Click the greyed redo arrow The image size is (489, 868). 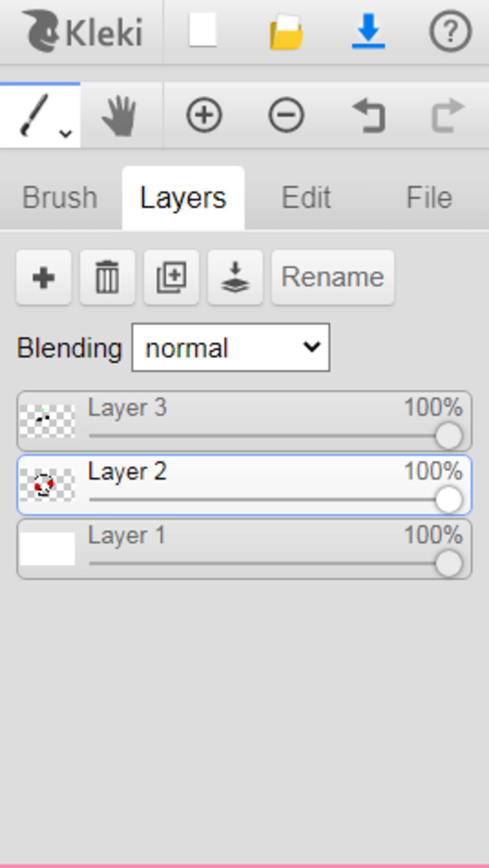click(448, 115)
